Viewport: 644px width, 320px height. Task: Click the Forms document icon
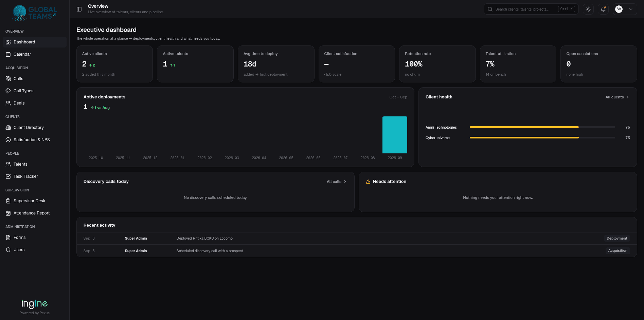(x=8, y=238)
